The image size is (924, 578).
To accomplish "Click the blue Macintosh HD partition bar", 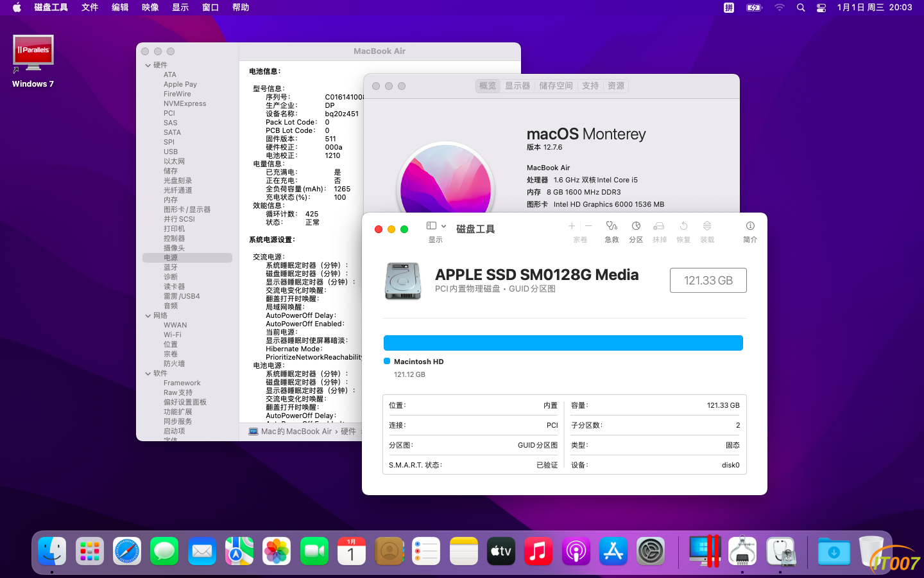I will 563,343.
